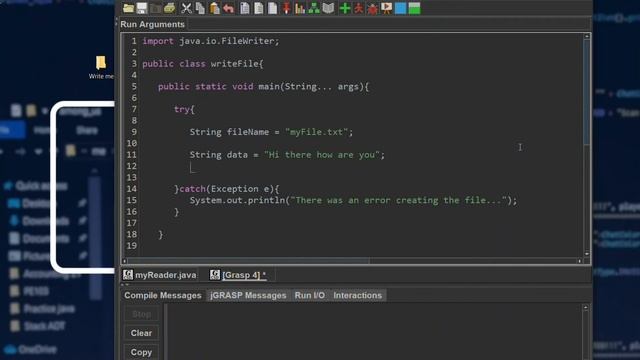Click the second document icon in toolbar
This screenshot has width=640, height=360.
pyautogui.click(x=258, y=8)
